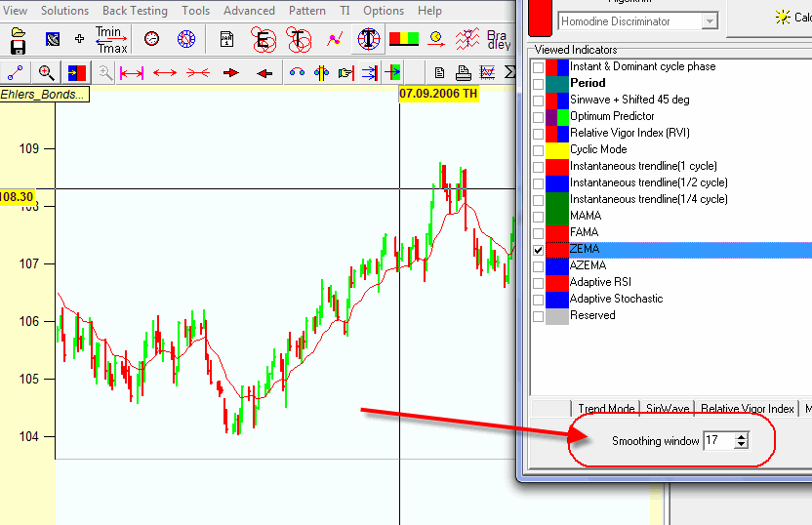The height and width of the screenshot is (525, 812).
Task: Click the plus cross toolbar icon
Action: click(79, 39)
